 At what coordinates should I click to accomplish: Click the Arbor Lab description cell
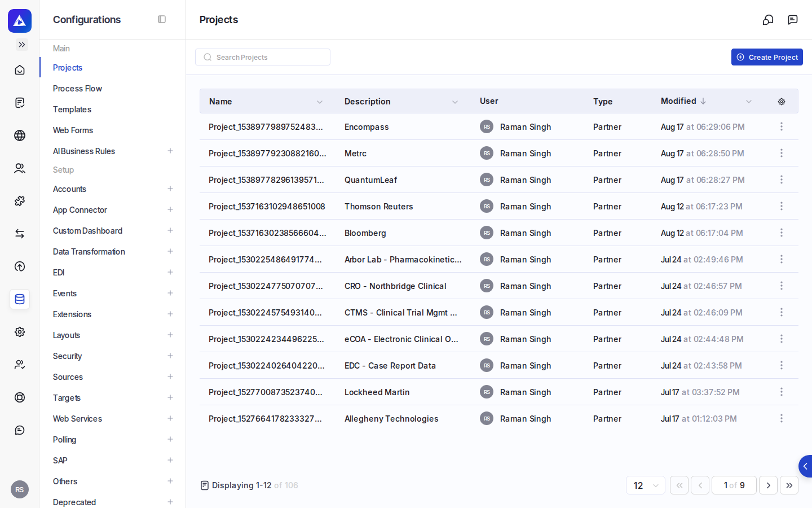pos(403,260)
